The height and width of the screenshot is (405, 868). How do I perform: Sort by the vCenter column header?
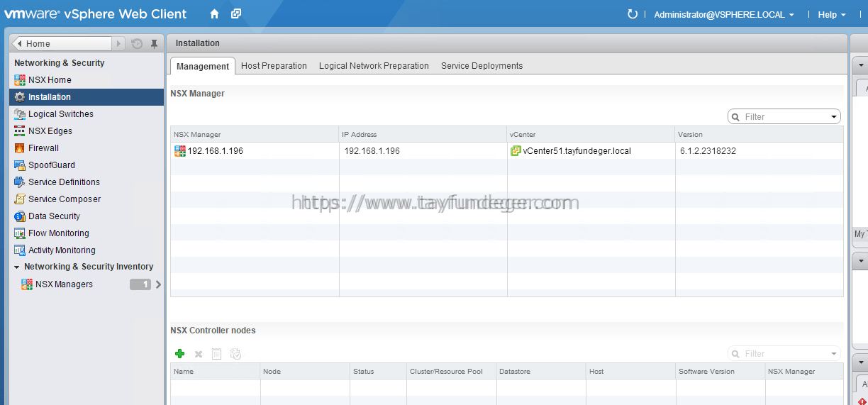tap(591, 135)
